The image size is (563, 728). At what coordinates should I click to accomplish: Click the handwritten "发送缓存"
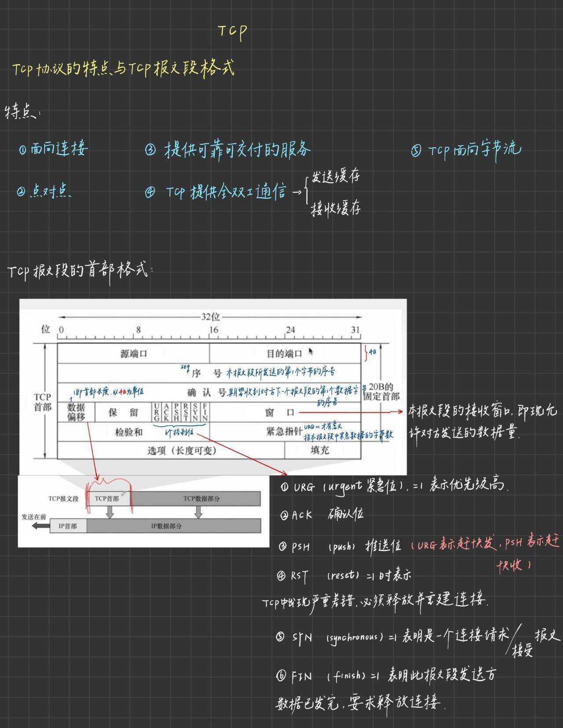pyautogui.click(x=336, y=176)
